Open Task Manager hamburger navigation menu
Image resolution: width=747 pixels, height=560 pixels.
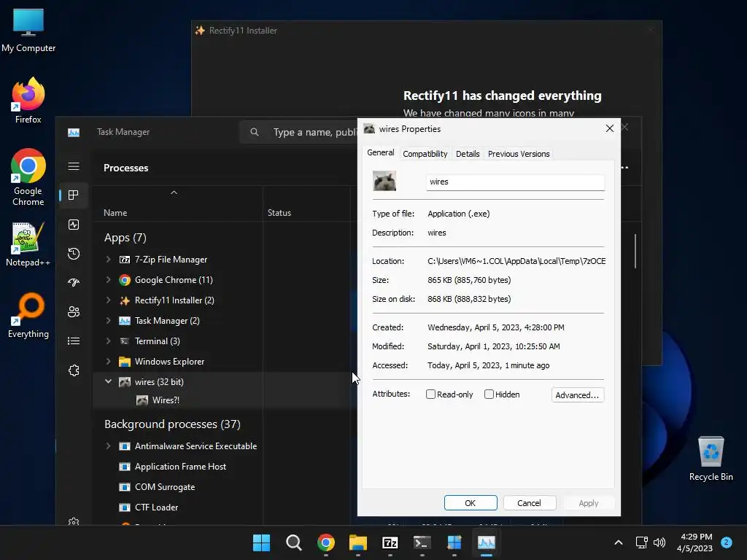74,166
